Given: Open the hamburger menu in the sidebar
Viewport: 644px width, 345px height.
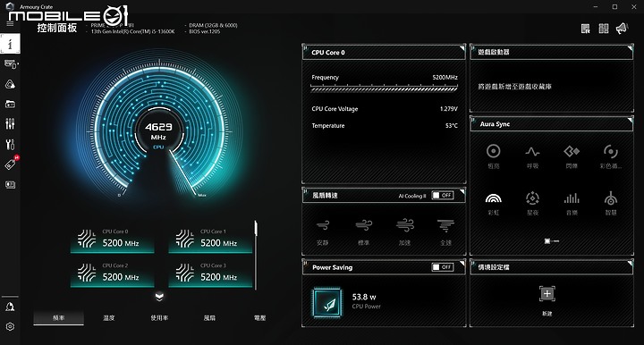Looking at the screenshot, I should click(10, 23).
